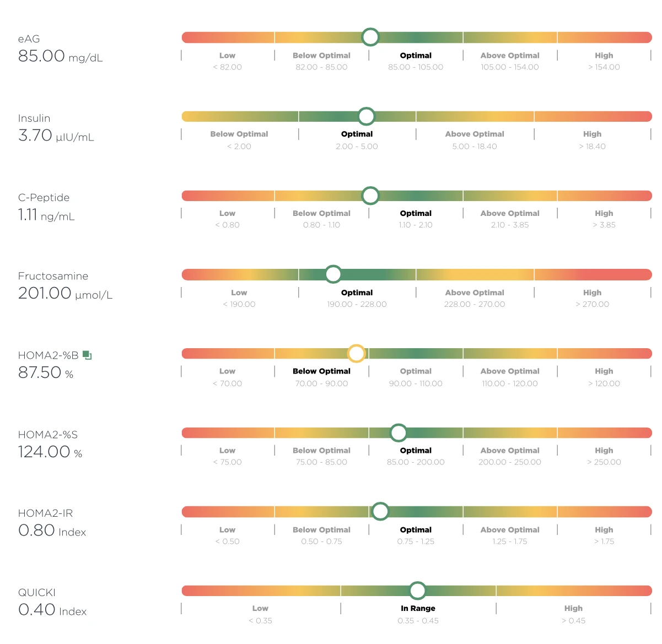The image size is (662, 644).
Task: Click the eAG Optimal range label
Action: [x=416, y=56]
